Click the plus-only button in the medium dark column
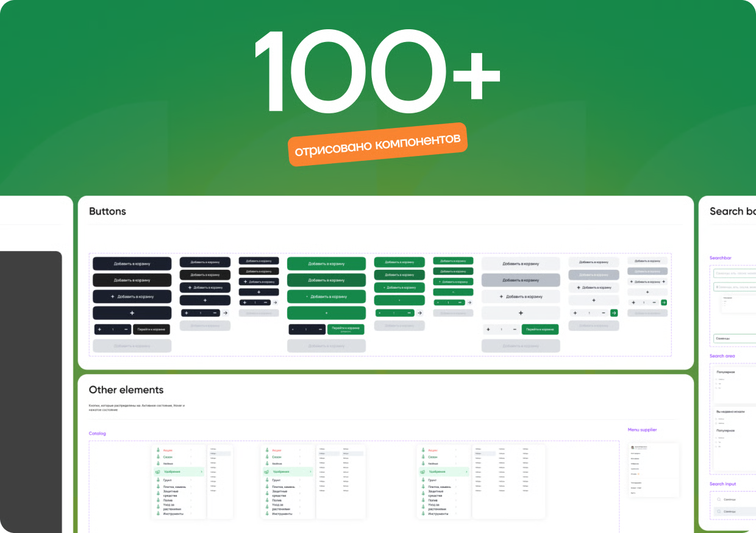Screen dimensions: 756x533 205,300
